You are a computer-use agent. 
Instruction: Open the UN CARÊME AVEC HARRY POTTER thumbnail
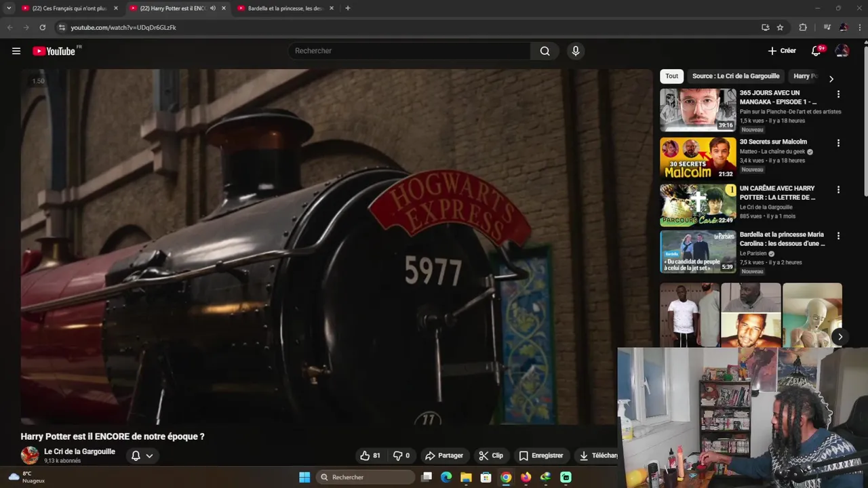point(698,205)
